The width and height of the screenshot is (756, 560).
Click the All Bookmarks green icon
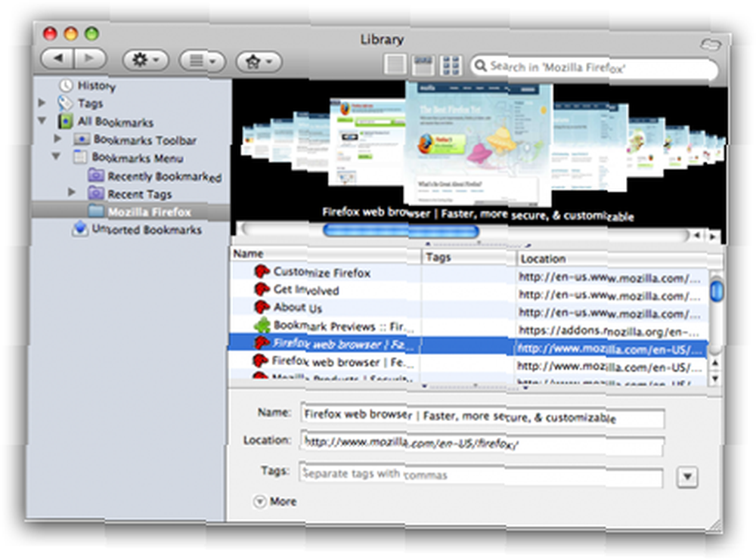pos(65,122)
